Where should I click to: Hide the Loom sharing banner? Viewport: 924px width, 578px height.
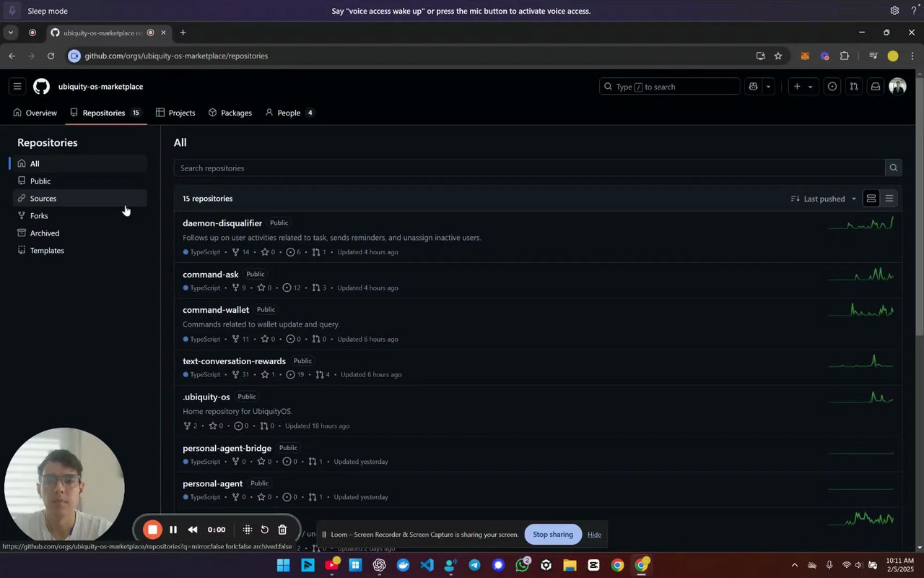tap(594, 535)
